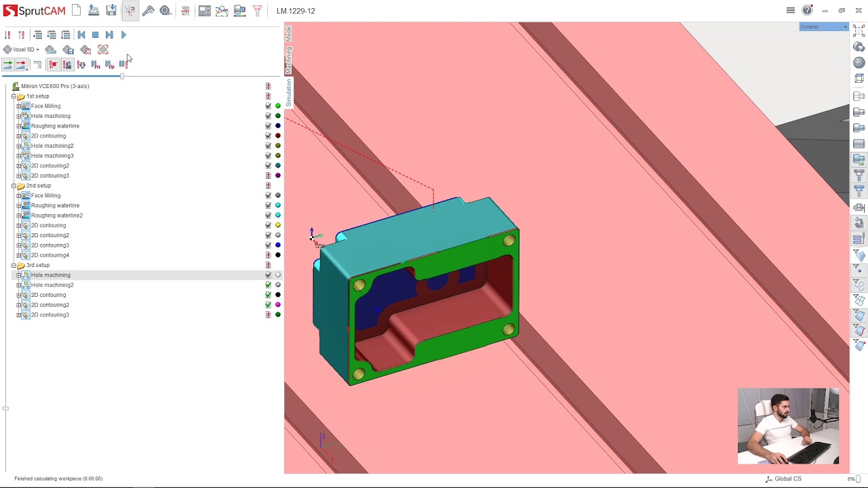The height and width of the screenshot is (488, 868).
Task: Click the New project icon
Action: click(x=76, y=10)
